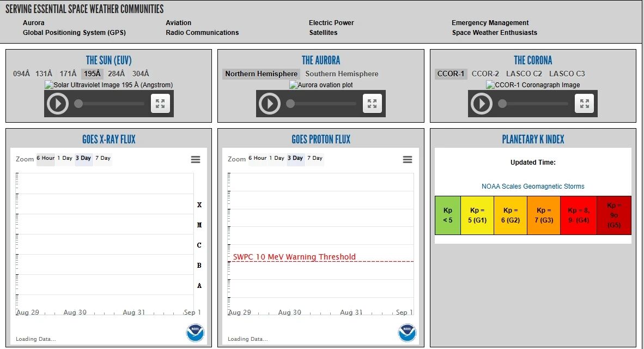The width and height of the screenshot is (644, 349).
Task: Set Proton Flux zoom to 6 Hour
Action: (x=258, y=158)
